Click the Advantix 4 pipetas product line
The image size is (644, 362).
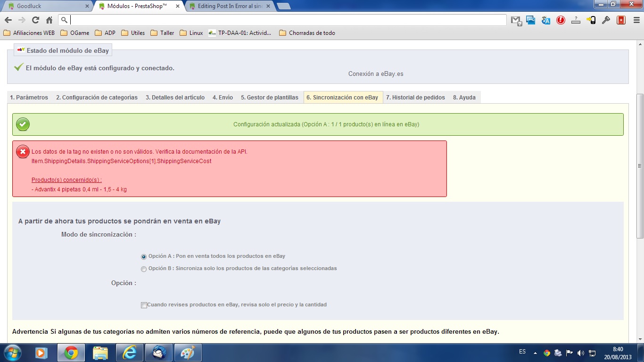tap(79, 189)
